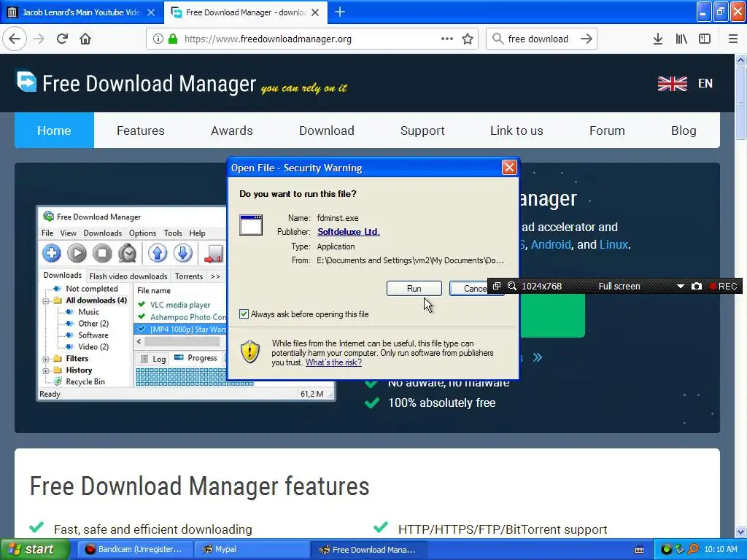The width and height of the screenshot is (747, 560).
Task: Click the browser forward arrow
Action: (39, 39)
